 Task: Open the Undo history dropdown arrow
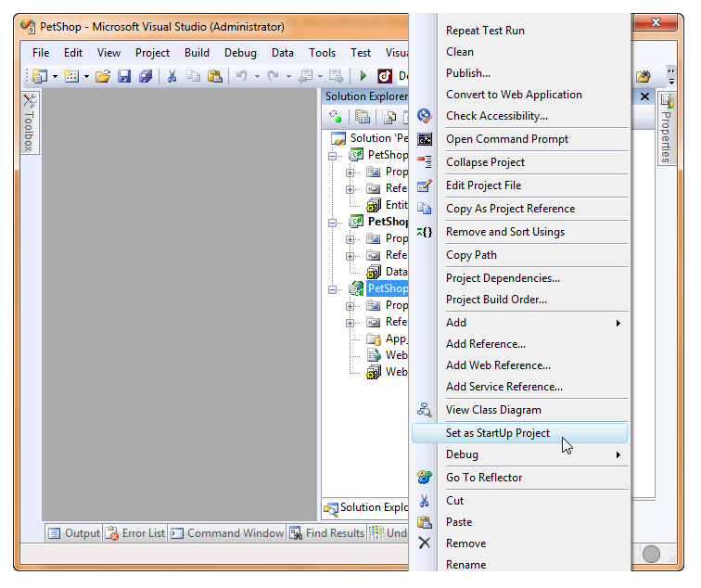tap(257, 76)
